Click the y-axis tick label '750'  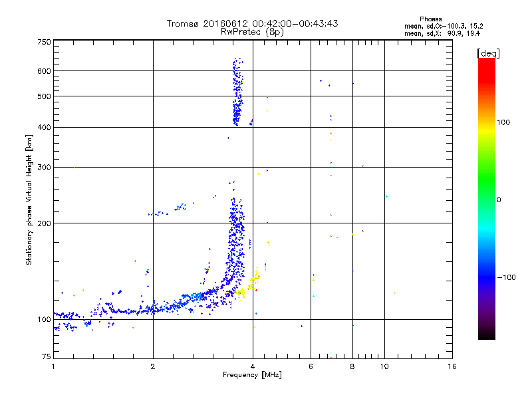pos(44,42)
